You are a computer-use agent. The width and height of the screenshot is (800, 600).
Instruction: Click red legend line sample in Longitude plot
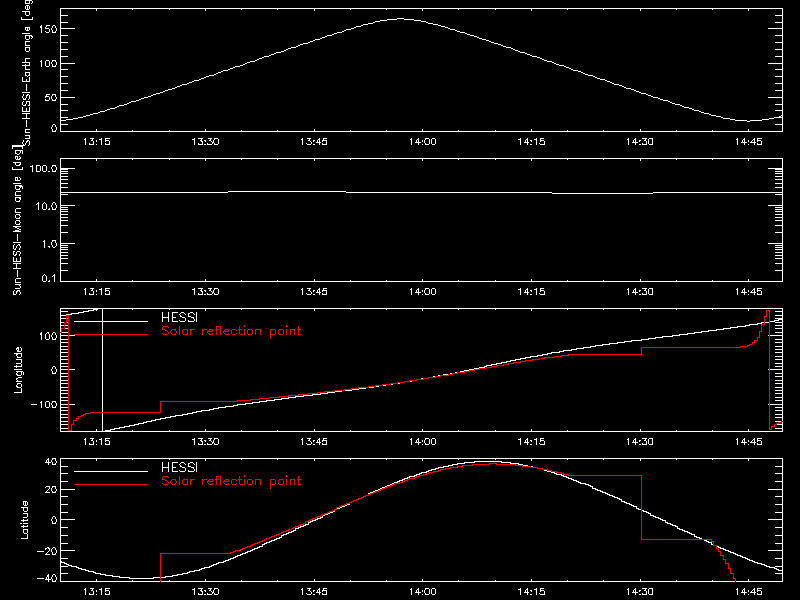[111, 335]
